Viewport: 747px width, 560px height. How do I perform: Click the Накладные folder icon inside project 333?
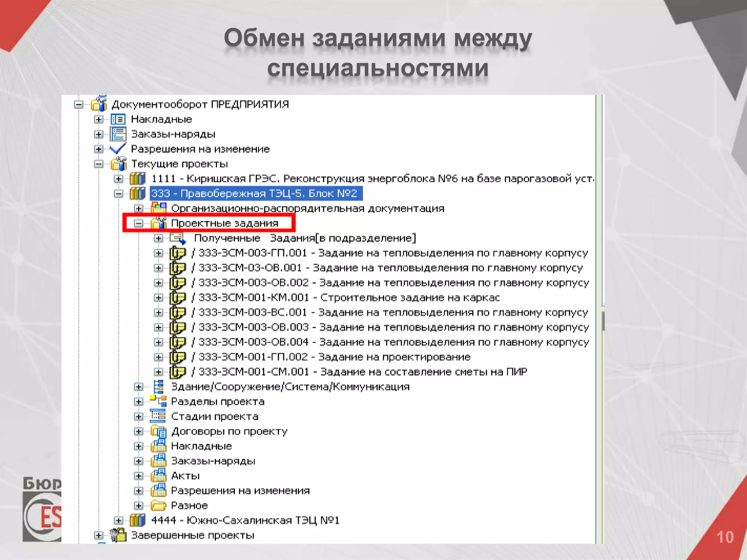tap(159, 446)
